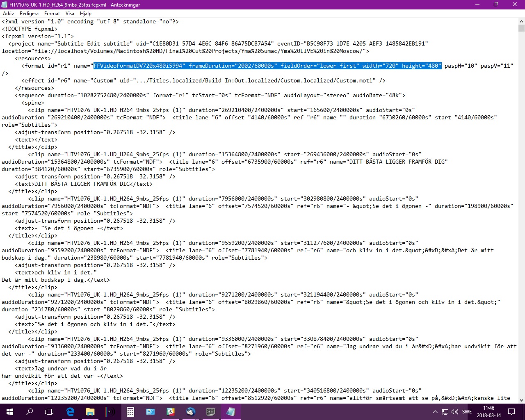Open the Visa menu

69,13
